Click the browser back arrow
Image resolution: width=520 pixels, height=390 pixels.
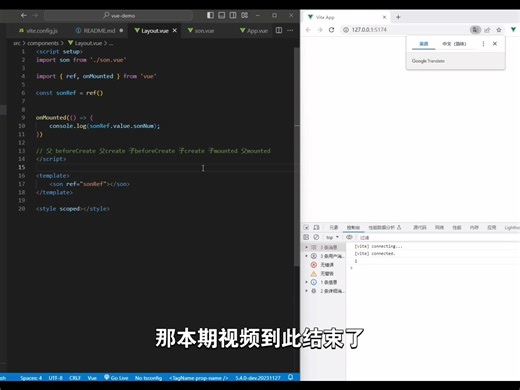coord(308,30)
